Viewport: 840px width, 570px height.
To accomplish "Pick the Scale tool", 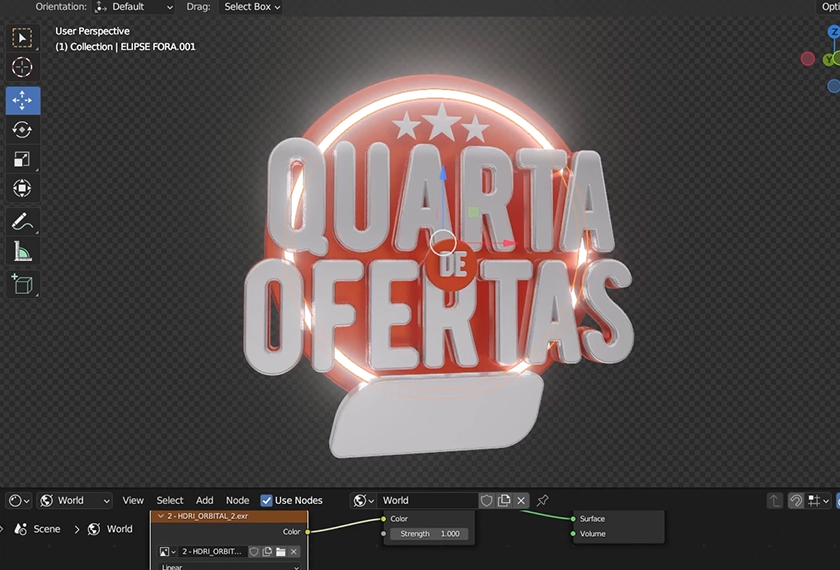I will point(22,159).
